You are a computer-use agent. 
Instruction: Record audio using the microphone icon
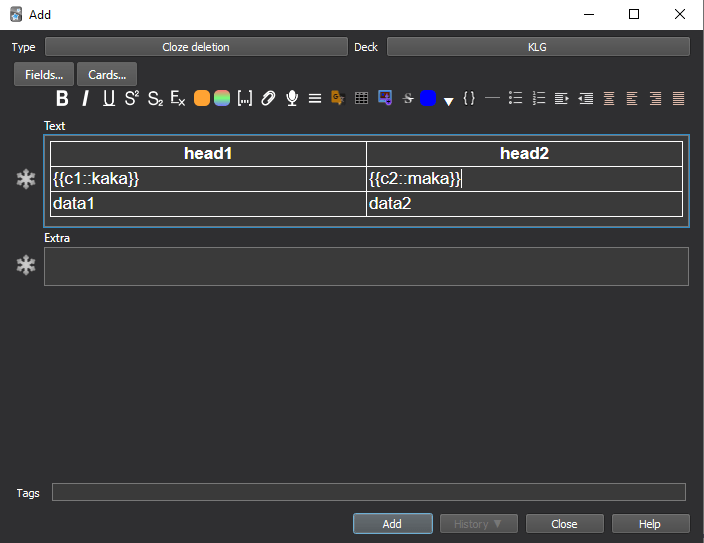(x=292, y=98)
